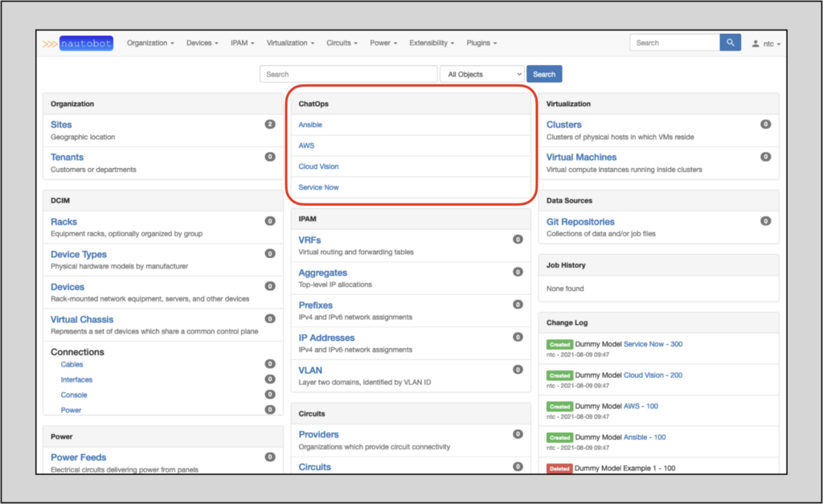Image resolution: width=823 pixels, height=504 pixels.
Task: Open the Power Feeds link
Action: coord(78,457)
